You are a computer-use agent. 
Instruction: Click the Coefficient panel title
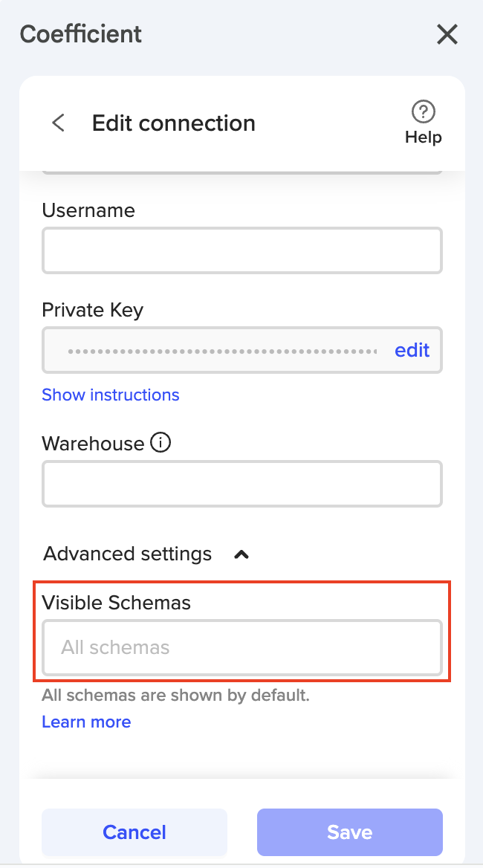(80, 34)
